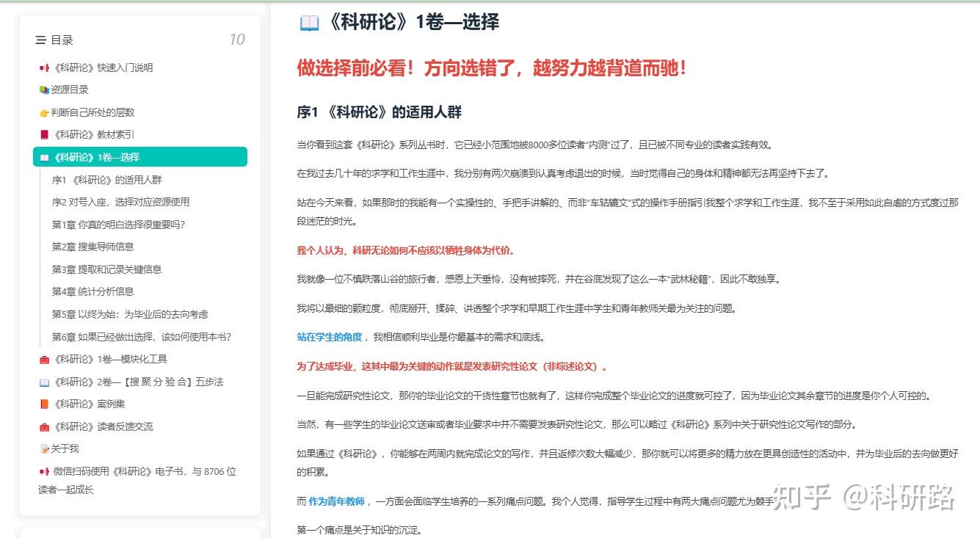Image resolution: width=980 pixels, height=538 pixels.
Task: Click the briefcase icon beside 读者反馈交流
Action: click(45, 426)
